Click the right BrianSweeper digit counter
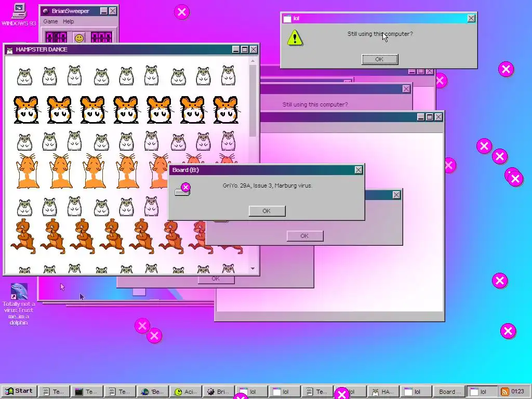The width and height of the screenshot is (532, 399). click(101, 37)
